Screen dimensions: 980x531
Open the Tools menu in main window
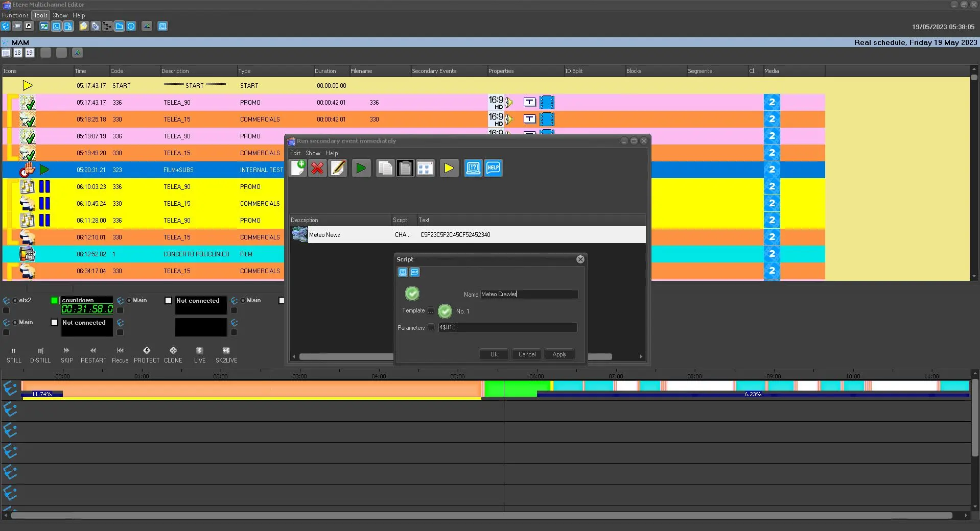pyautogui.click(x=40, y=15)
